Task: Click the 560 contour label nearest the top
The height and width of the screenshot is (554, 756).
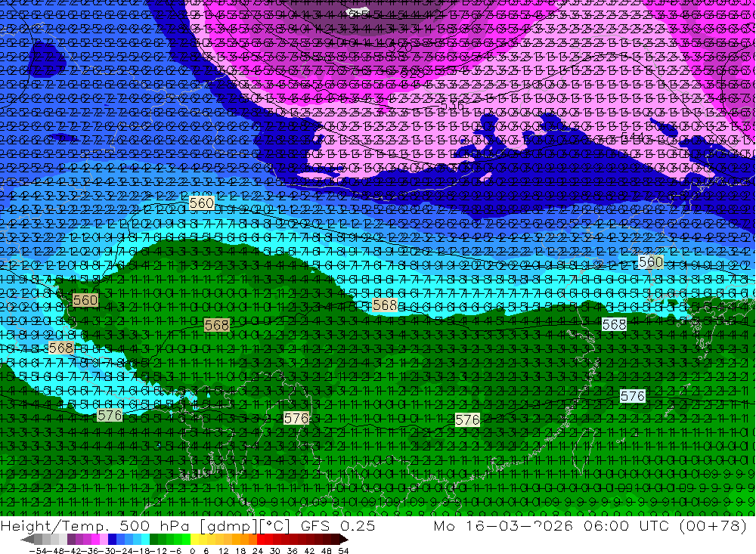Action: click(x=201, y=203)
